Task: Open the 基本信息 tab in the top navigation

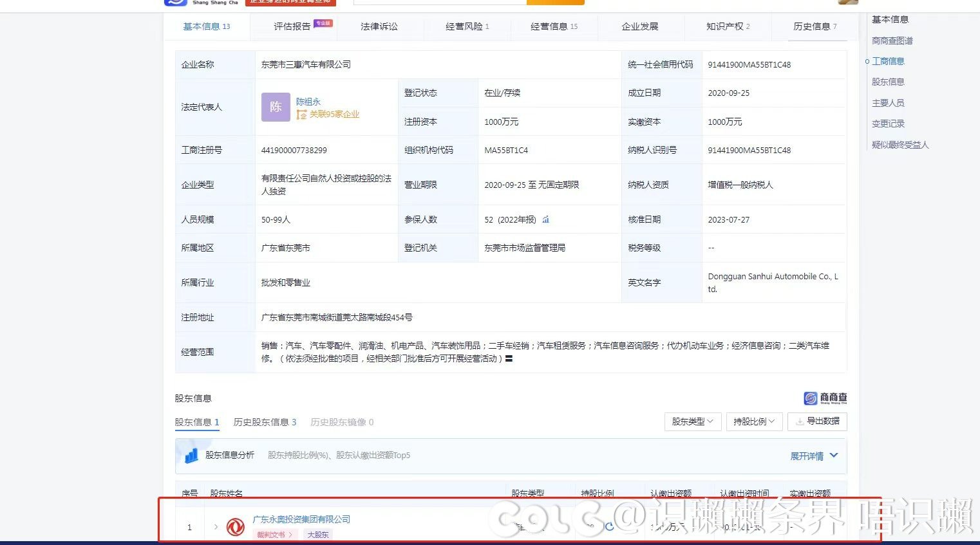Action: pos(206,26)
